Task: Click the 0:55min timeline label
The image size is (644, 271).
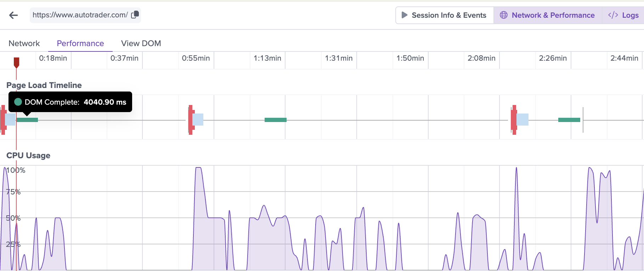Action: click(x=196, y=58)
